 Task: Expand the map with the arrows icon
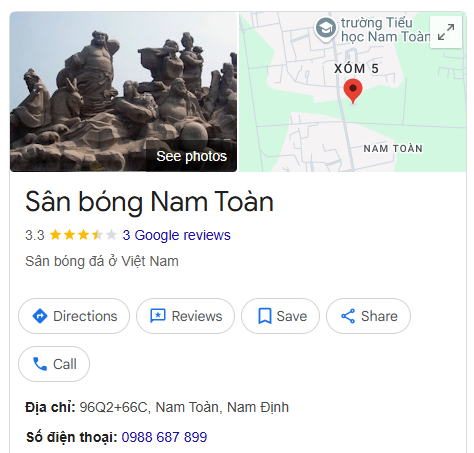446,32
